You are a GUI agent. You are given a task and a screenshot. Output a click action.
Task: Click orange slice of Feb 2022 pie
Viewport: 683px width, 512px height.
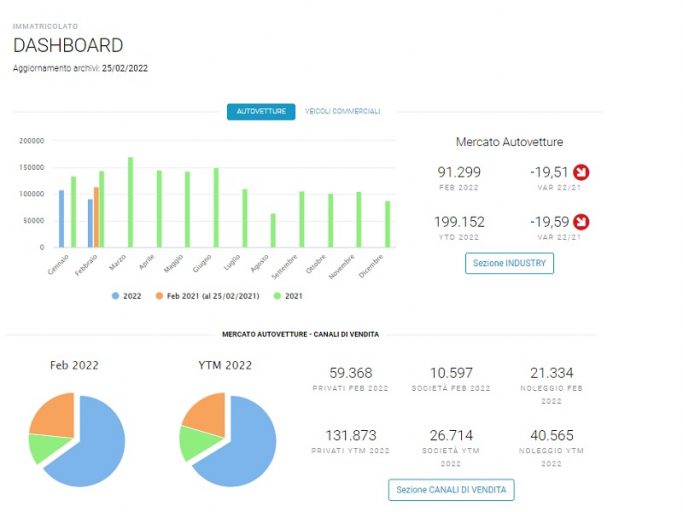click(x=56, y=416)
